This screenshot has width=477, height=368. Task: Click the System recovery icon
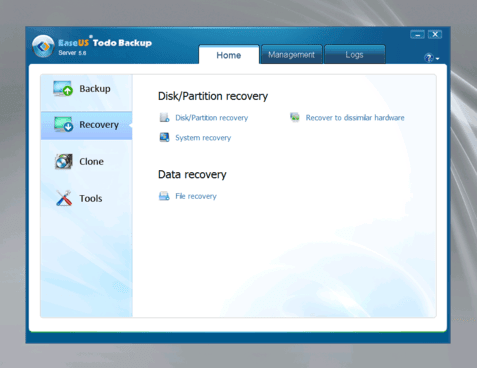tap(164, 137)
